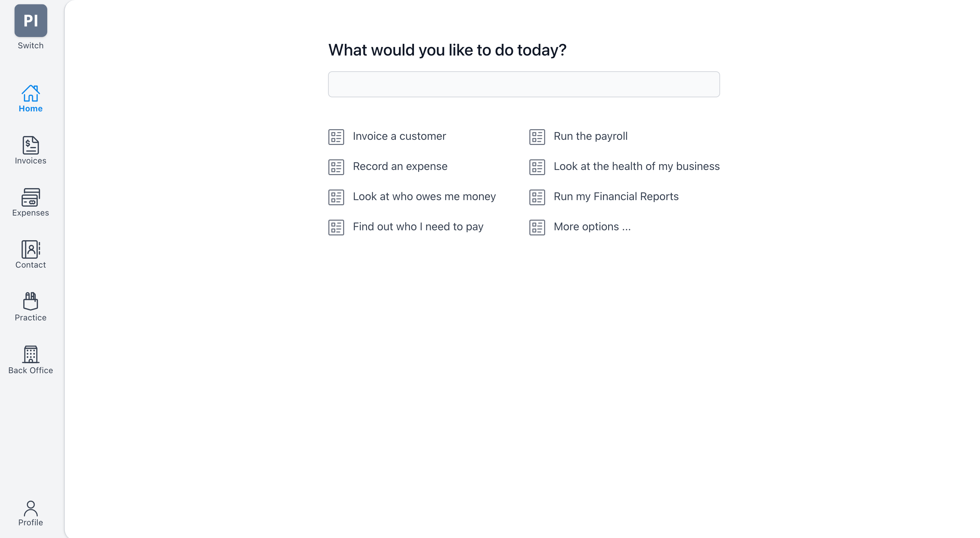Open Find out who I need to pay

418,227
